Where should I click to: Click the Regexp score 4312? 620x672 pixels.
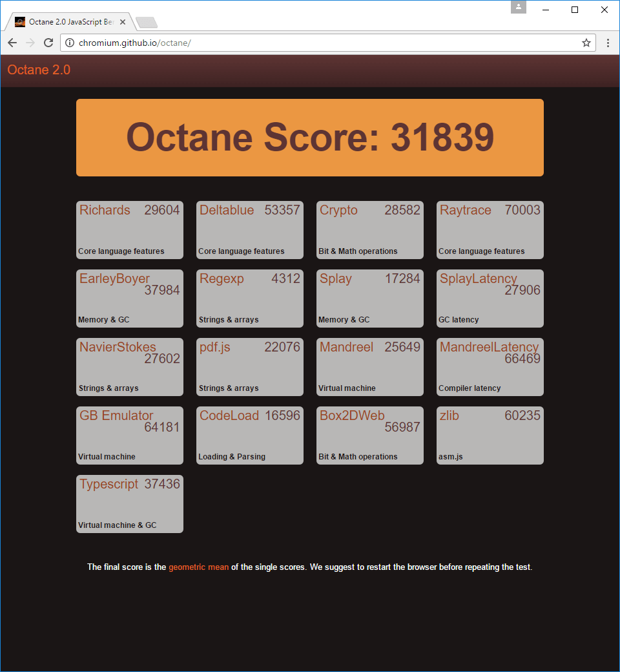tap(286, 278)
